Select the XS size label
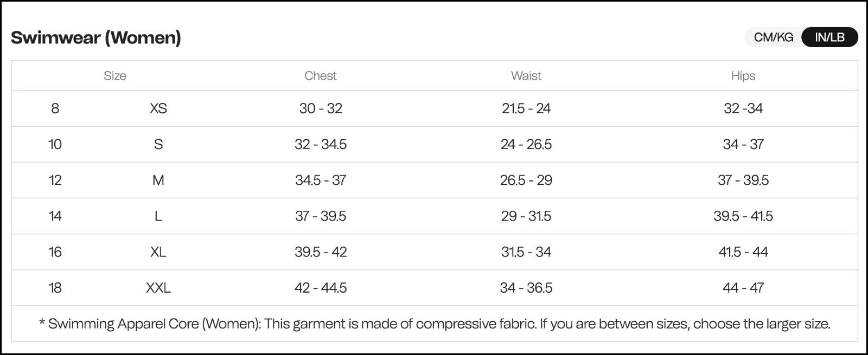The width and height of the screenshot is (868, 355). click(x=158, y=108)
